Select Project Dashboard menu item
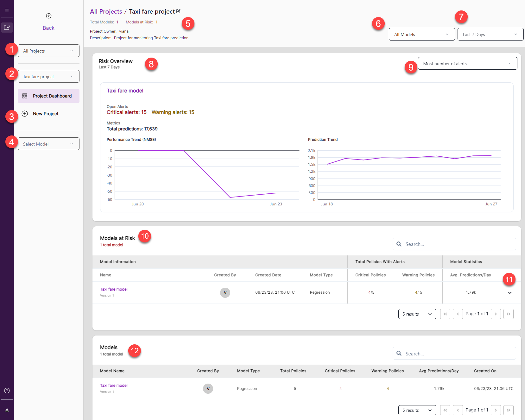The image size is (525, 420). [x=48, y=96]
